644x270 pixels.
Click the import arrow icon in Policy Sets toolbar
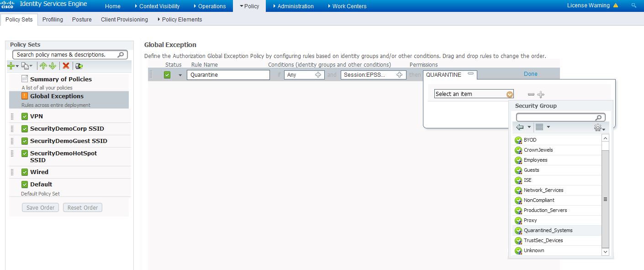coord(79,66)
